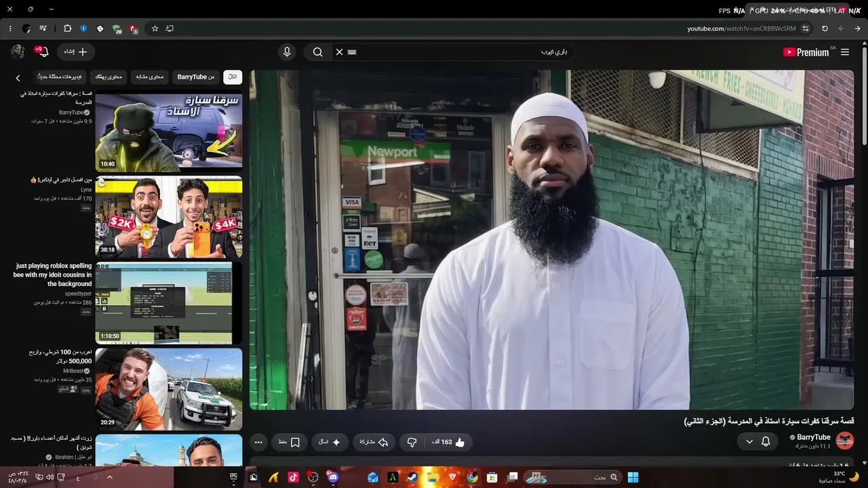Select the recently uploaded videos chip

pos(60,77)
